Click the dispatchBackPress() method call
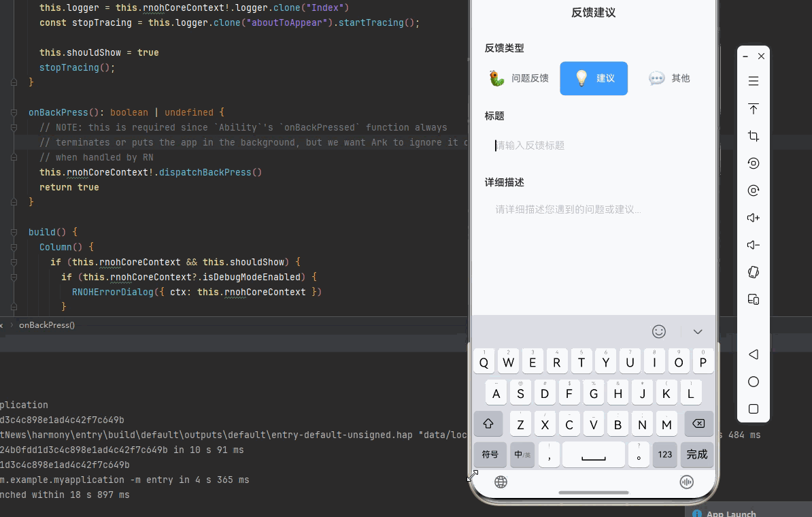 coord(210,172)
